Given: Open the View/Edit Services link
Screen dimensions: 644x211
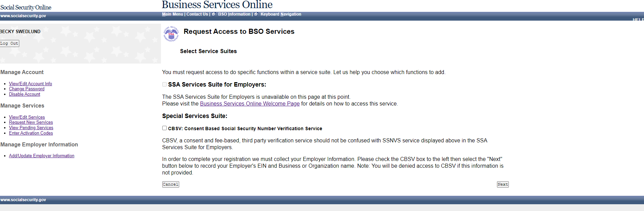Looking at the screenshot, I should [27, 117].
